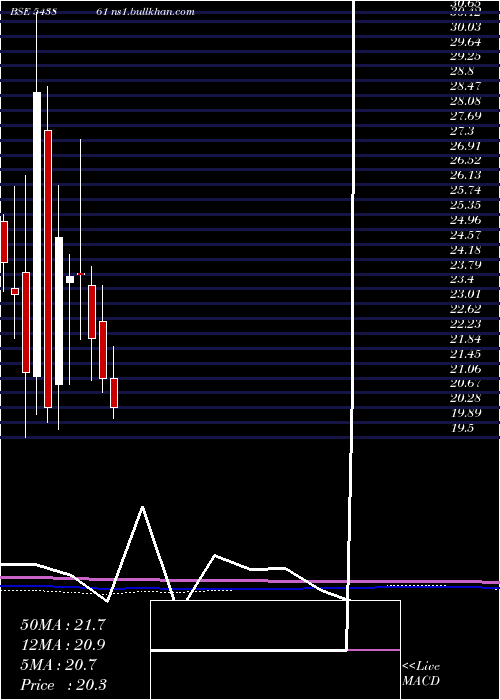Click the 24.18 price axis label
Image resolution: width=500 pixels, height=700 pixels.
pos(466,250)
